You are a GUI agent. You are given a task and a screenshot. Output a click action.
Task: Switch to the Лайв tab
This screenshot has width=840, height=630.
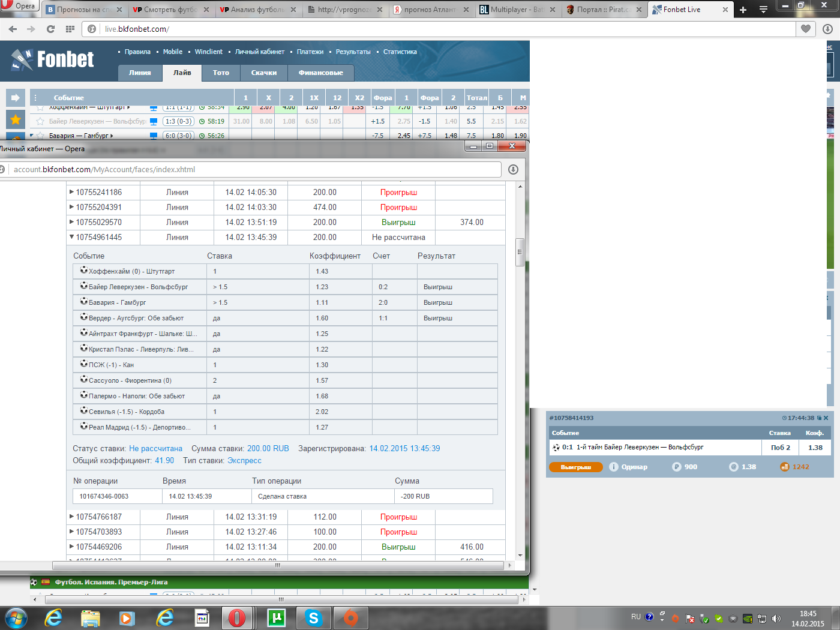coord(182,73)
